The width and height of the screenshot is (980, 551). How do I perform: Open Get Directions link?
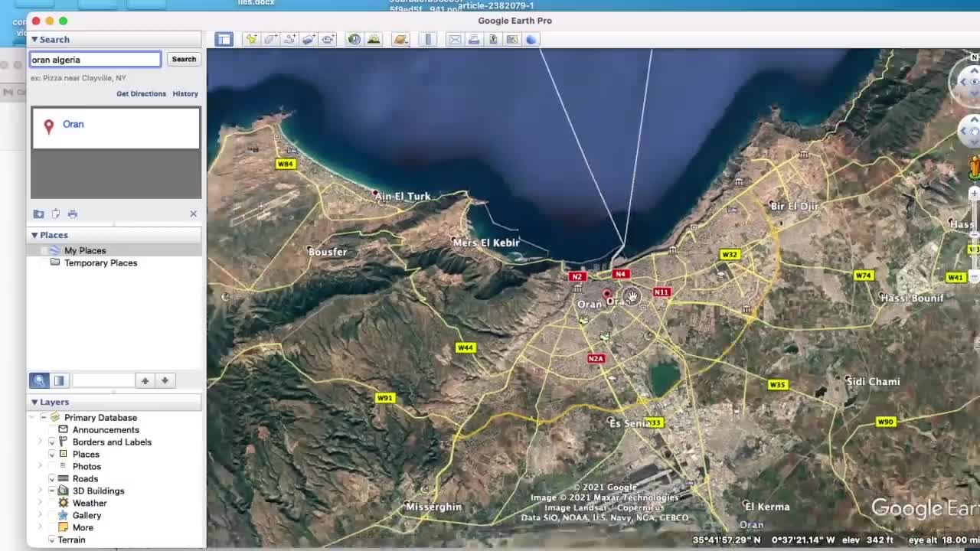click(141, 93)
